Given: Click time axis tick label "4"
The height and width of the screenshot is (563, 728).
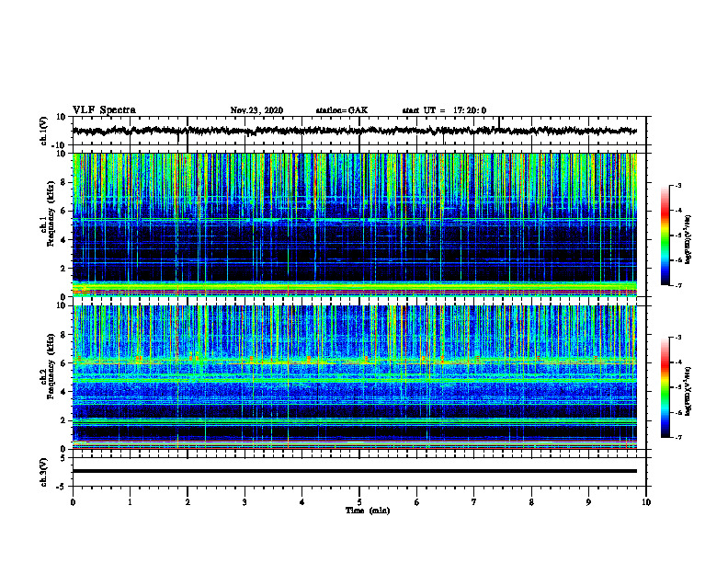Looking at the screenshot, I should [302, 502].
